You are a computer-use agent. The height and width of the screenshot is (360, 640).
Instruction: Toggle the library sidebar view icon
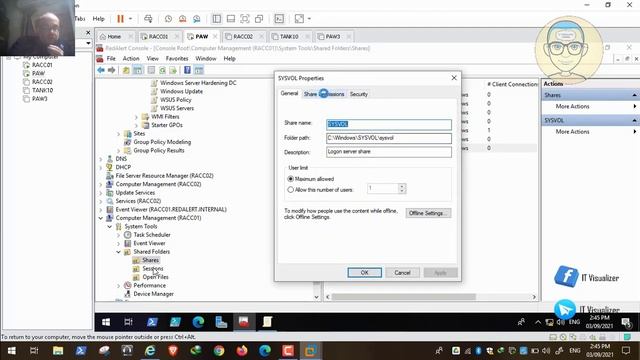coord(217,19)
